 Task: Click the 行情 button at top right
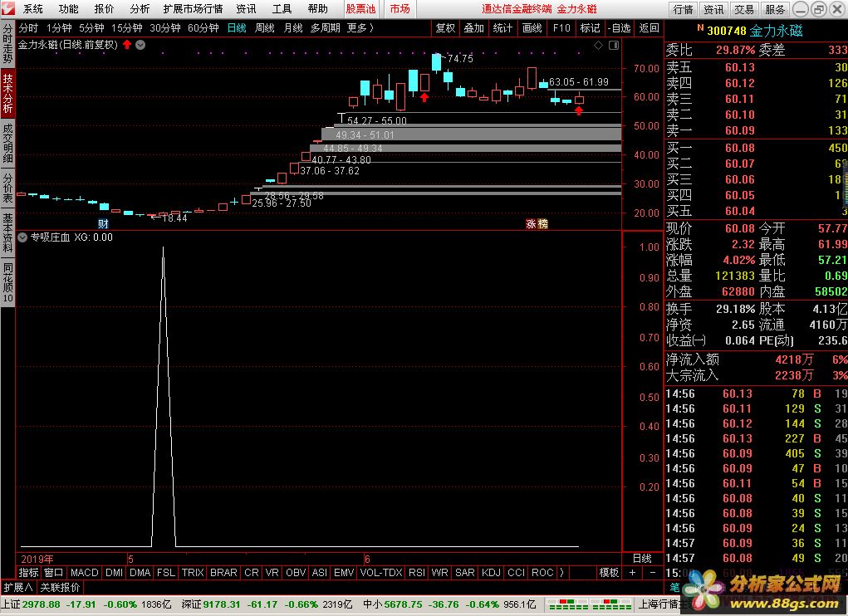tap(684, 9)
